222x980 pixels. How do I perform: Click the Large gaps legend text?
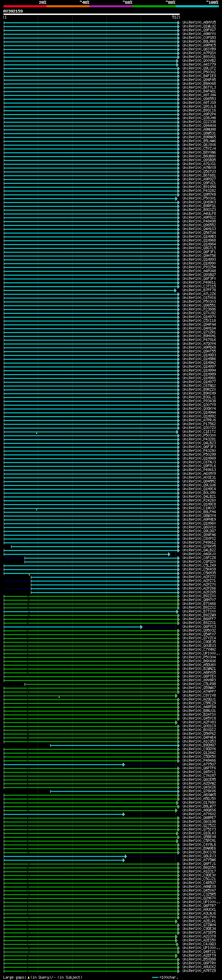[43, 977]
